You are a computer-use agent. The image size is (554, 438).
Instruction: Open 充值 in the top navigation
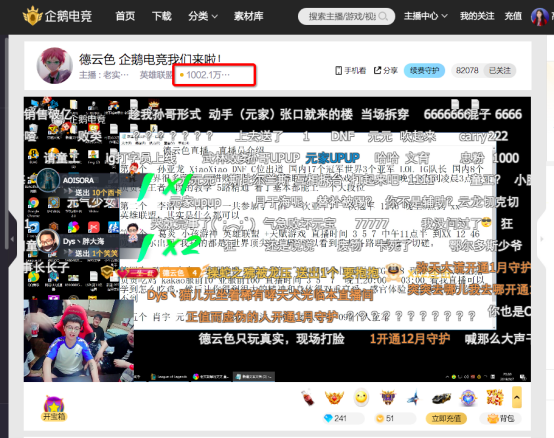tap(513, 16)
